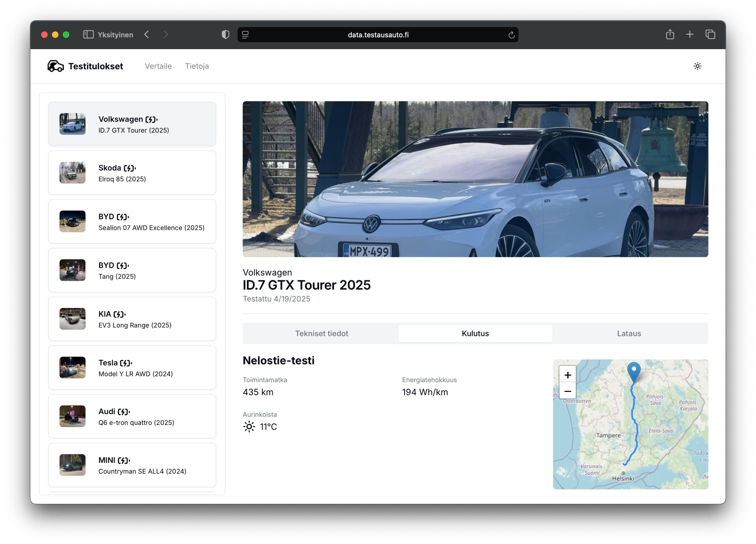The image size is (756, 544).
Task: Click the electric icon next to Skoda
Action: pyautogui.click(x=130, y=168)
